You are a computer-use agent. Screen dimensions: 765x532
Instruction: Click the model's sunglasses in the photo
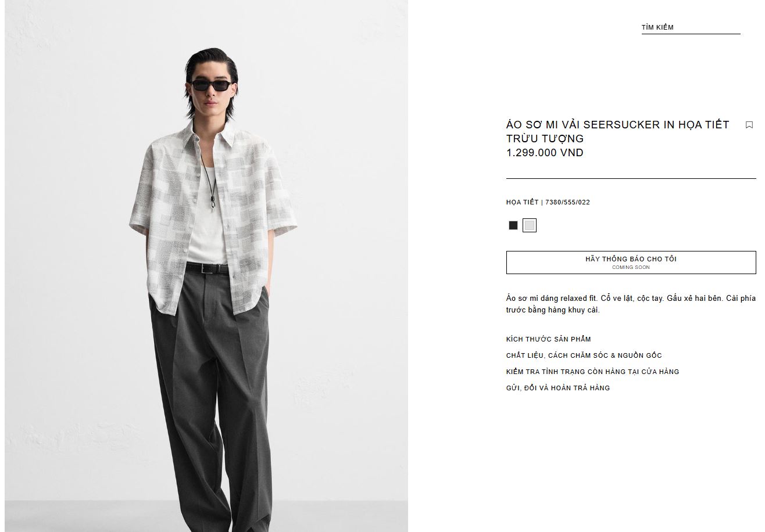(210, 85)
